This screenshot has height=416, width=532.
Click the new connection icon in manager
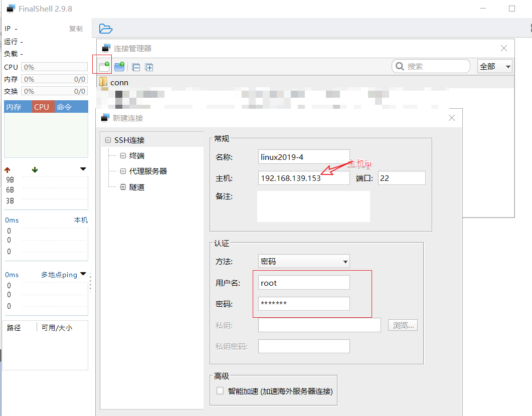[104, 67]
